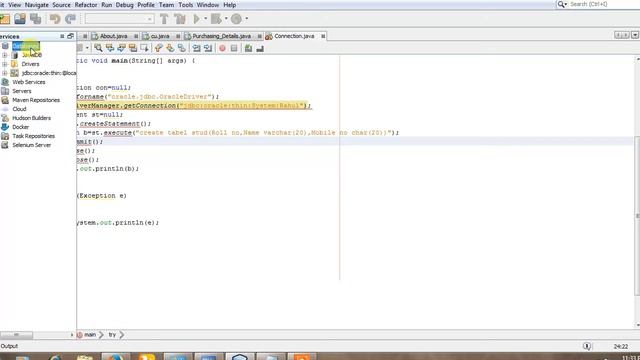Expand the Java DB node
Viewport: 640px width, 360px height.
click(4, 55)
